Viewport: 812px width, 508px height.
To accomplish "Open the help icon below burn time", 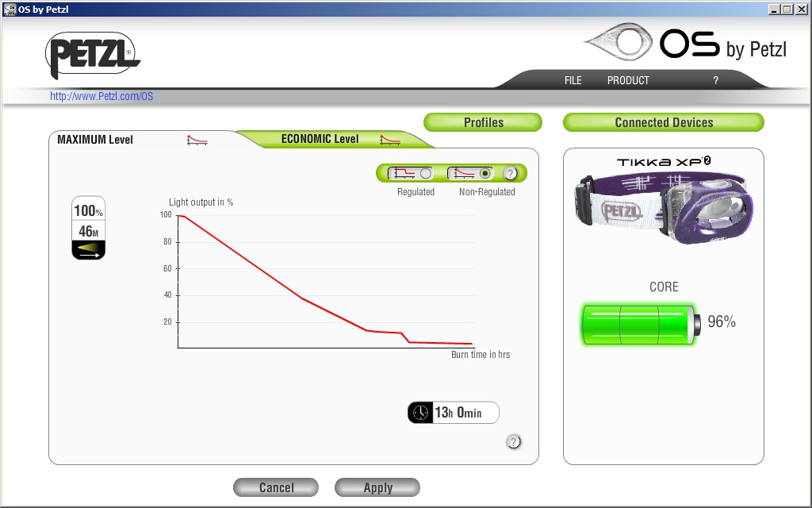I will [x=513, y=442].
